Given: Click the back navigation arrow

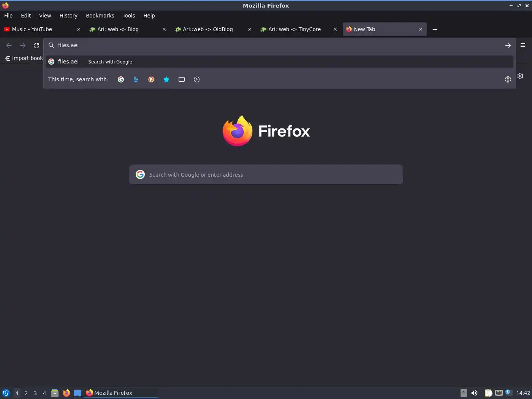Looking at the screenshot, I should pyautogui.click(x=9, y=45).
